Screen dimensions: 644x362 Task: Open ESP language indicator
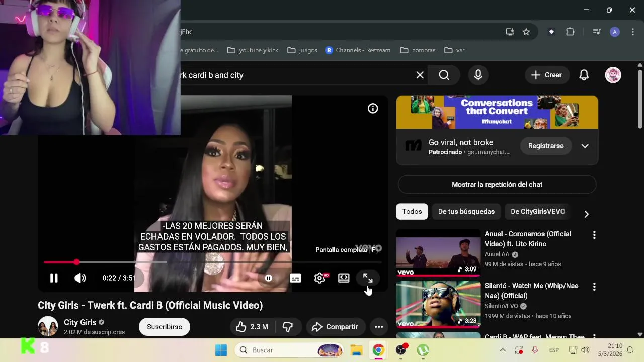pos(554,350)
